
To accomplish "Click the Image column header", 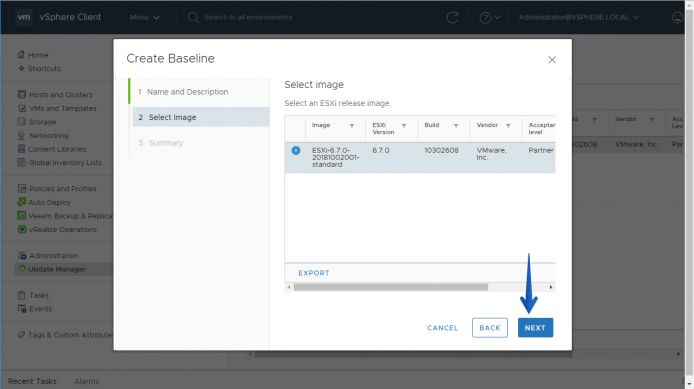I will pyautogui.click(x=321, y=125).
